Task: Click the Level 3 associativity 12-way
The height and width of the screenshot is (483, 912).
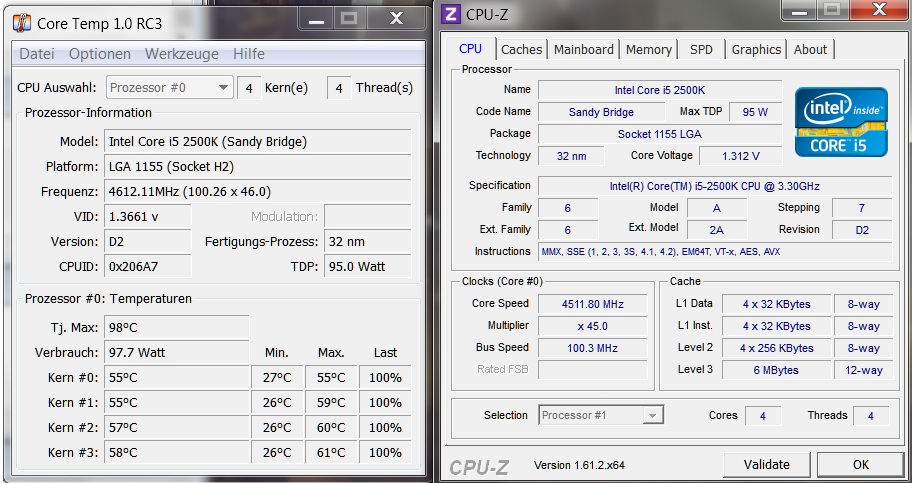Action: click(x=863, y=370)
